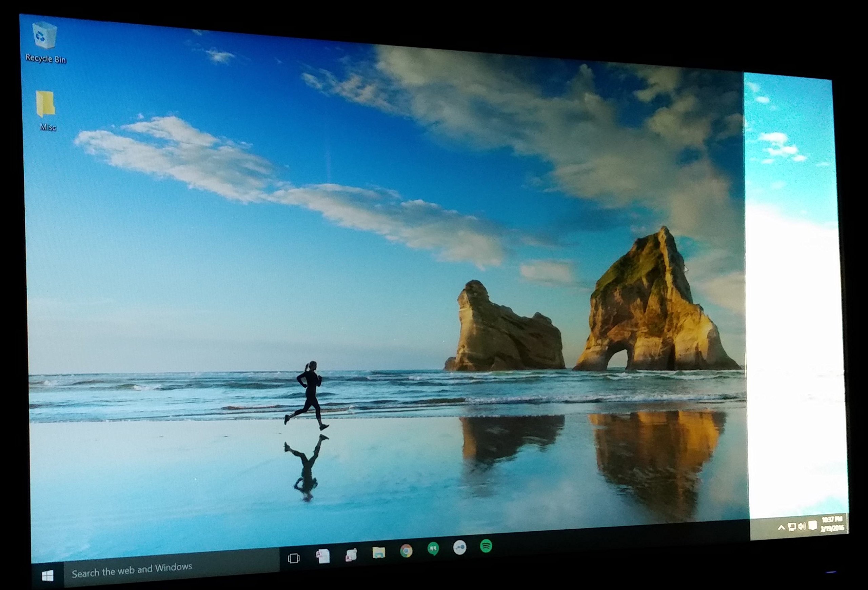Open the white circular app taskbar icon
Image resolution: width=868 pixels, height=590 pixels.
[x=460, y=548]
